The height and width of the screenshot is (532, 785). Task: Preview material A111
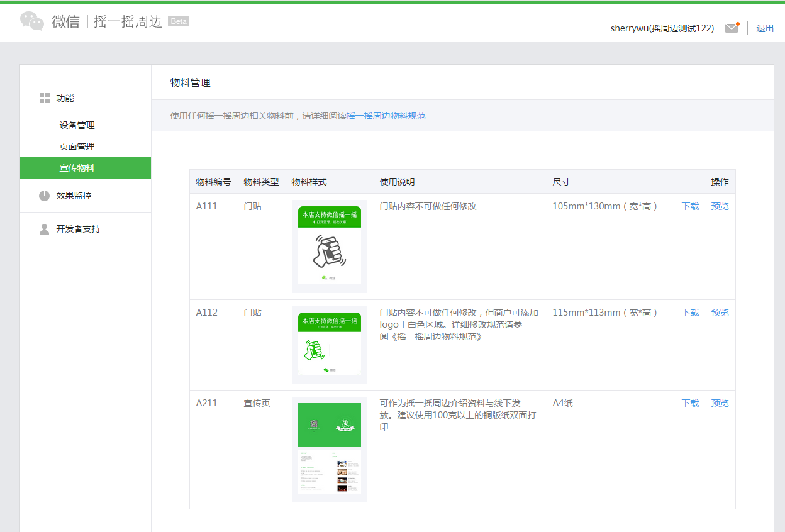720,206
